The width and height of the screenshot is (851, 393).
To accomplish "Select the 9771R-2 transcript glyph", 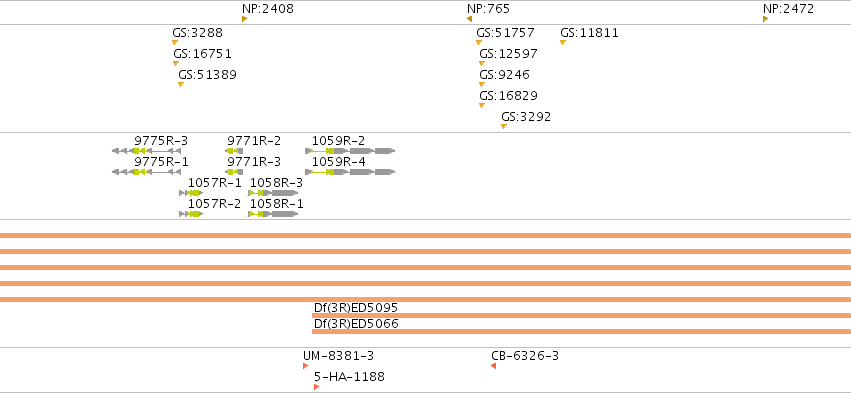I will (x=234, y=151).
